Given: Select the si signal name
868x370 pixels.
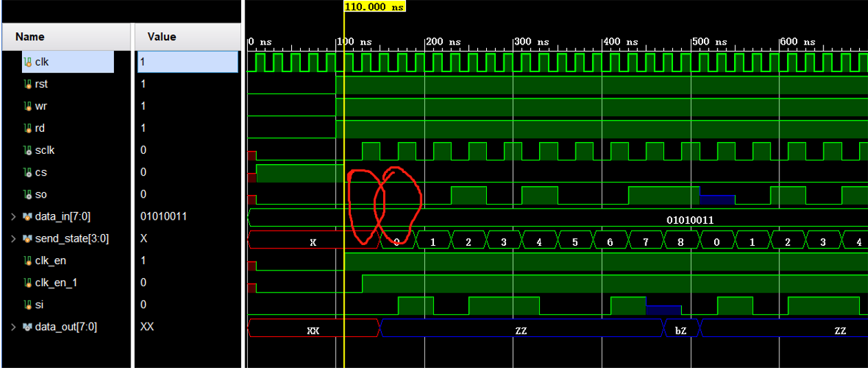Looking at the screenshot, I should coord(39,304).
